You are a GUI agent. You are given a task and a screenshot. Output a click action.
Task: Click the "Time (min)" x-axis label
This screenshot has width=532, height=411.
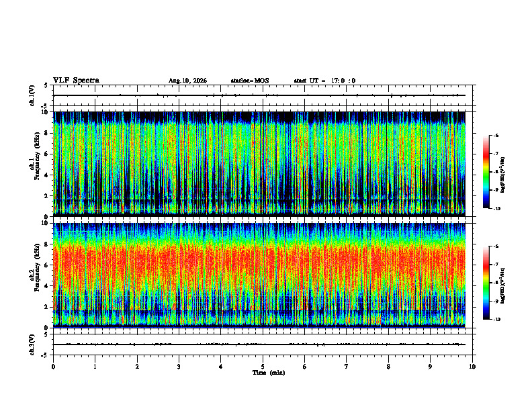pyautogui.click(x=269, y=373)
